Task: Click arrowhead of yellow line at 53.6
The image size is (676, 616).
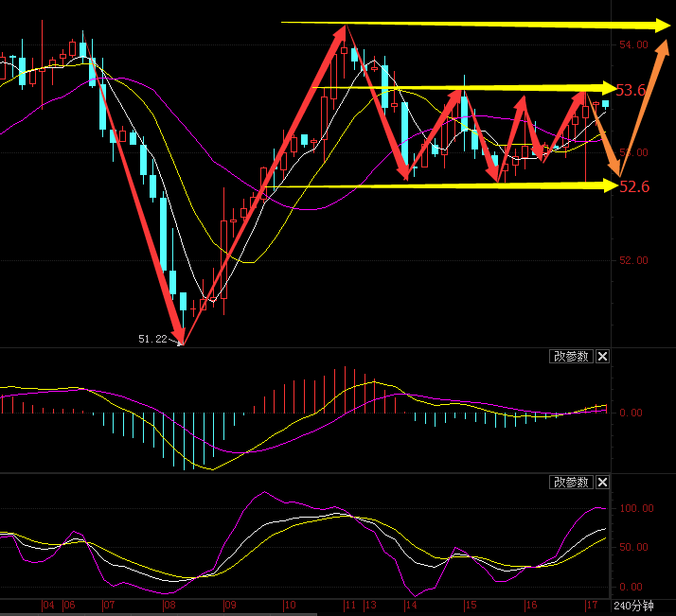Action: pyautogui.click(x=604, y=89)
